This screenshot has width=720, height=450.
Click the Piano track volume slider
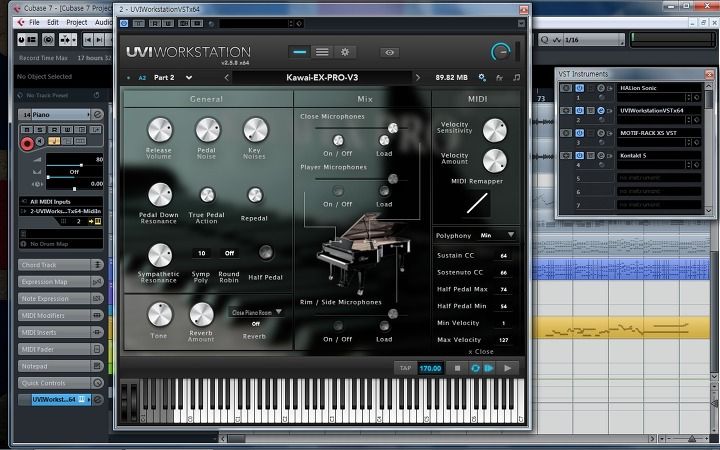[x=75, y=164]
